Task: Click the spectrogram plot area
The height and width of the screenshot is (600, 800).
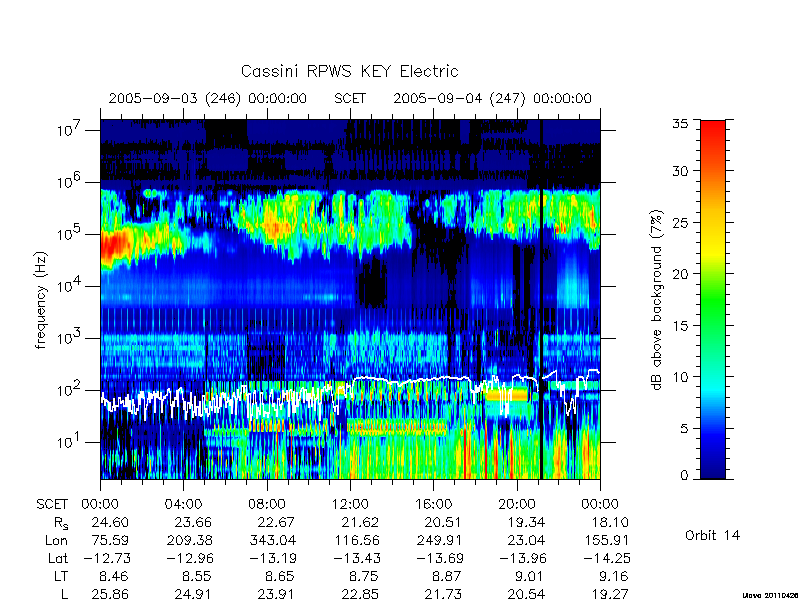Action: coord(350,299)
